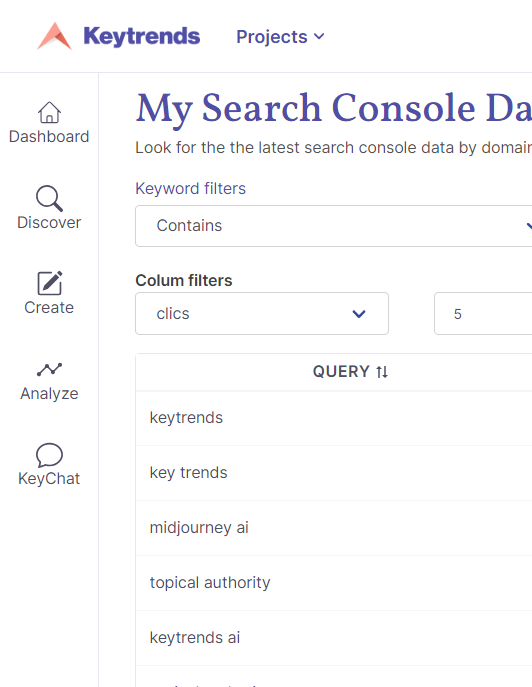Click the chevron in clics dropdown

point(359,314)
